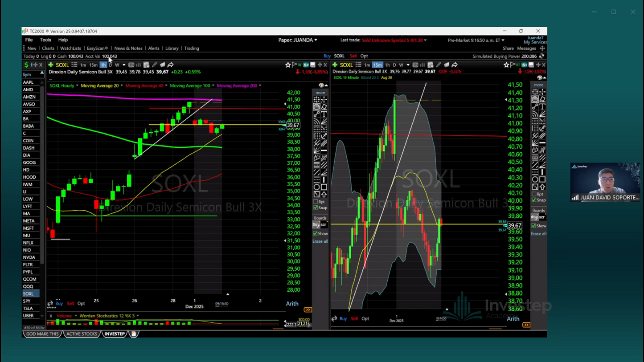Click the favorite star icon on the left chart
644x362 pixels.
[288, 65]
